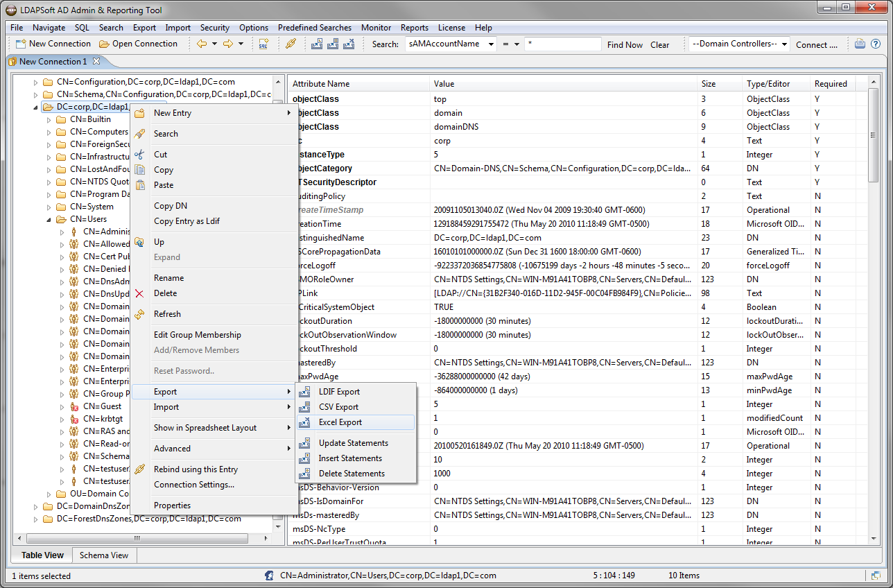Click the print icon in toolbar
The height and width of the screenshot is (588, 893).
tap(860, 44)
